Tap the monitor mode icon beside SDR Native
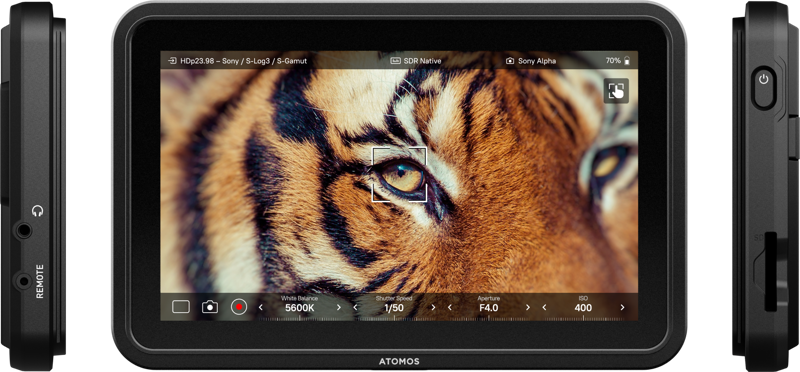 395,61
